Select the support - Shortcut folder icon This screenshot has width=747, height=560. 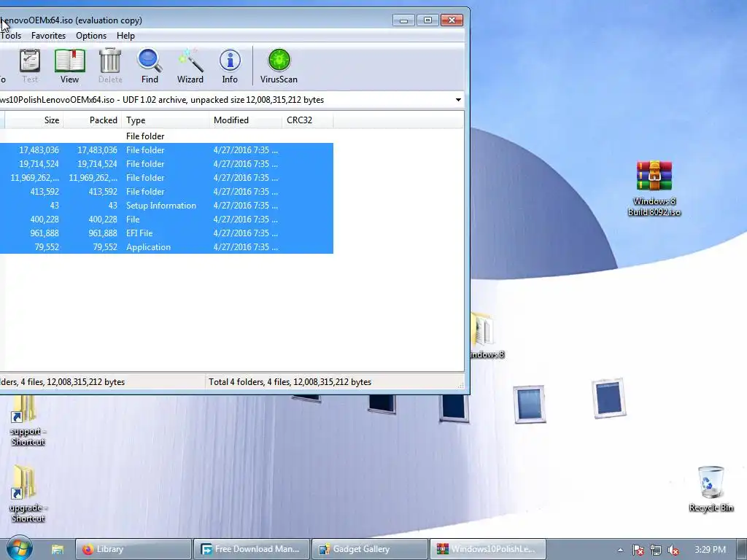coord(27,420)
